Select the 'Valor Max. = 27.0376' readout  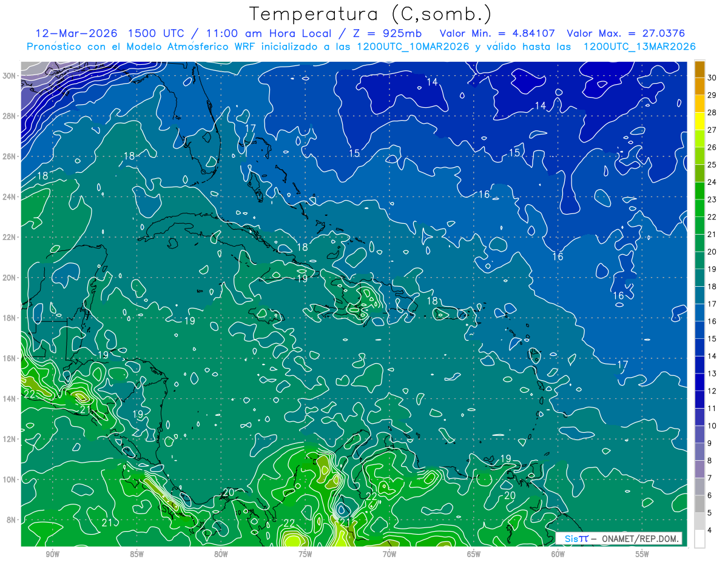pos(625,33)
